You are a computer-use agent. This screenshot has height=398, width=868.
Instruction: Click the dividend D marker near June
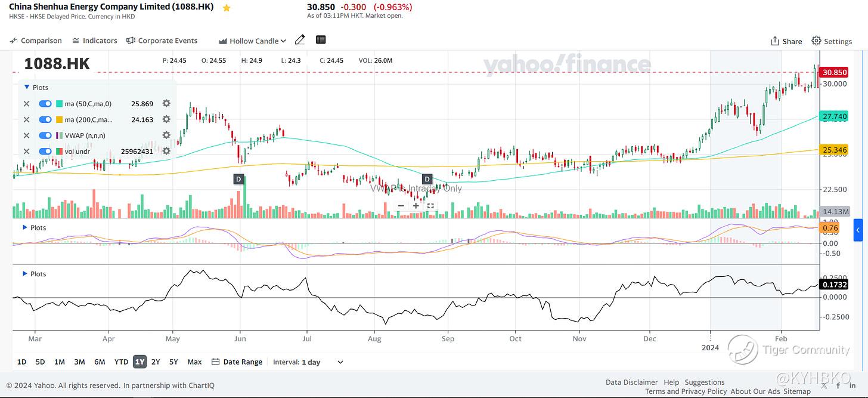238,179
